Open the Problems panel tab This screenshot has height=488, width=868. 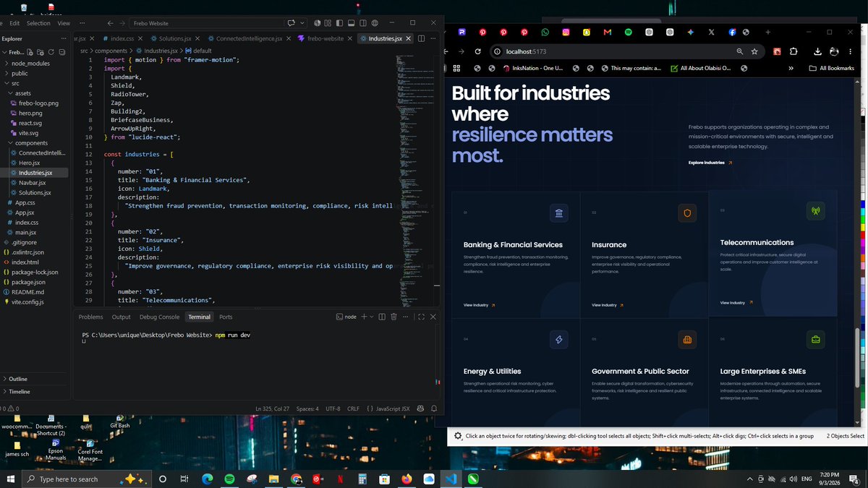(x=91, y=317)
